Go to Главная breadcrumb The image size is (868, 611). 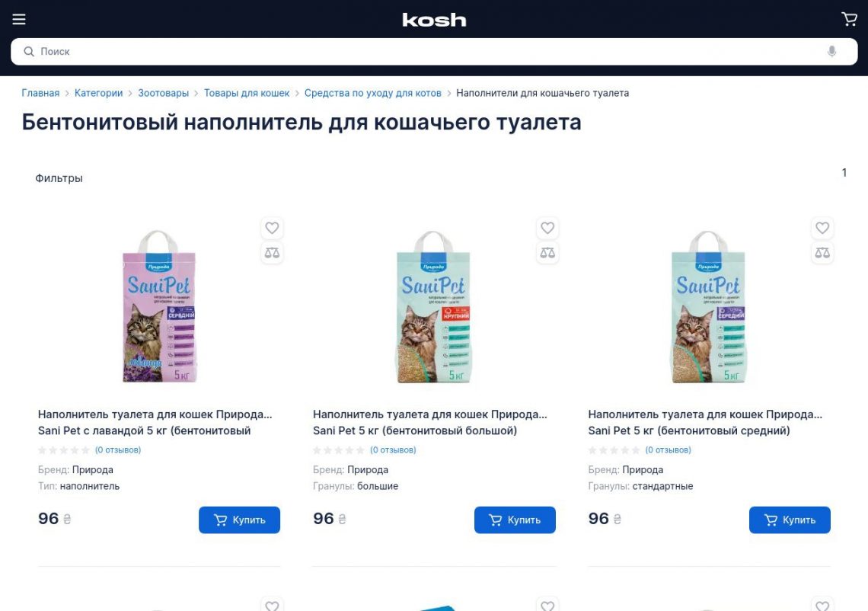pyautogui.click(x=40, y=93)
